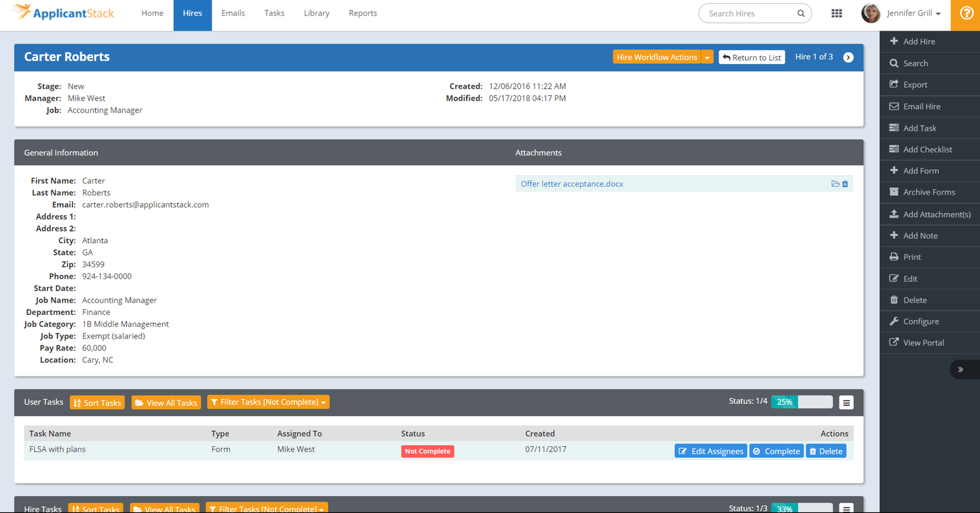
Task: Expand Filter Tasks [Not Complete] dropdown in User Tasks
Action: pos(268,402)
